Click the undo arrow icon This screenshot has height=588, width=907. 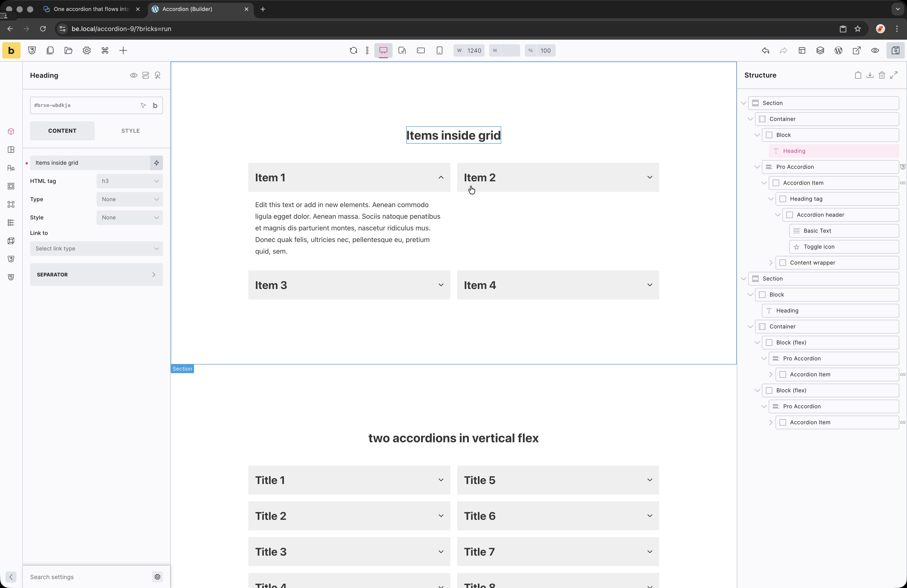(765, 51)
